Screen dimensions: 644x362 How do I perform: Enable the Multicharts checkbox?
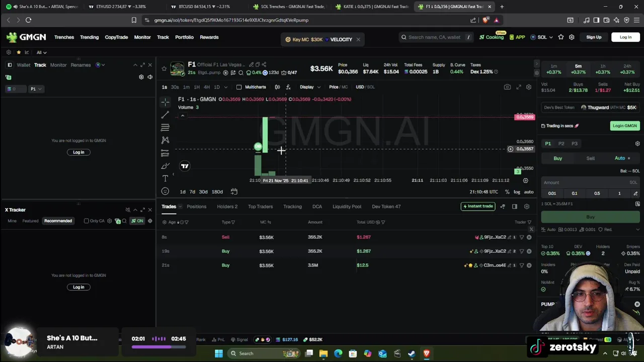[239, 87]
